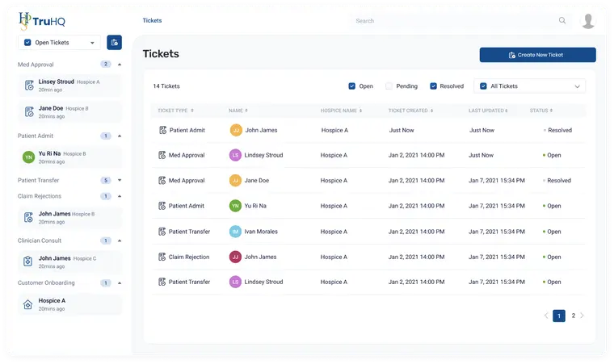Open the Open Tickets dropdown in sidebar

coord(60,43)
